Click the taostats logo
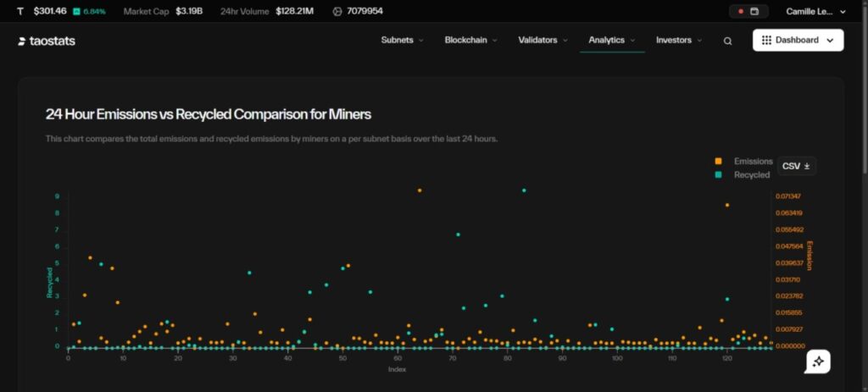The height and width of the screenshot is (392, 868). 47,41
